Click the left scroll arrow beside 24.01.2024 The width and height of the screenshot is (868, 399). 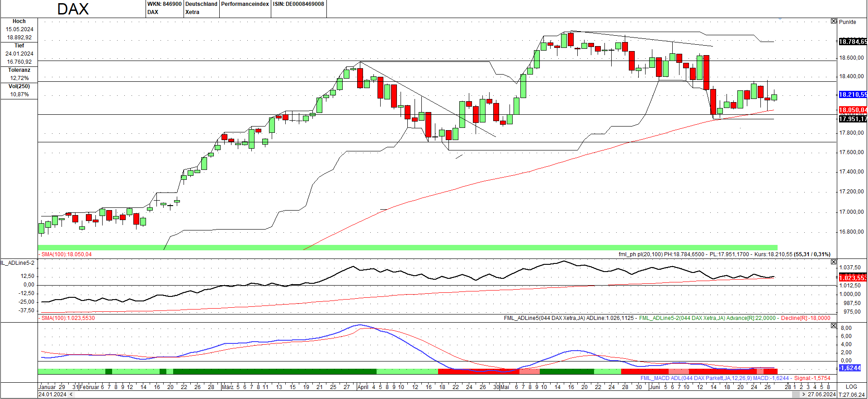pyautogui.click(x=71, y=394)
